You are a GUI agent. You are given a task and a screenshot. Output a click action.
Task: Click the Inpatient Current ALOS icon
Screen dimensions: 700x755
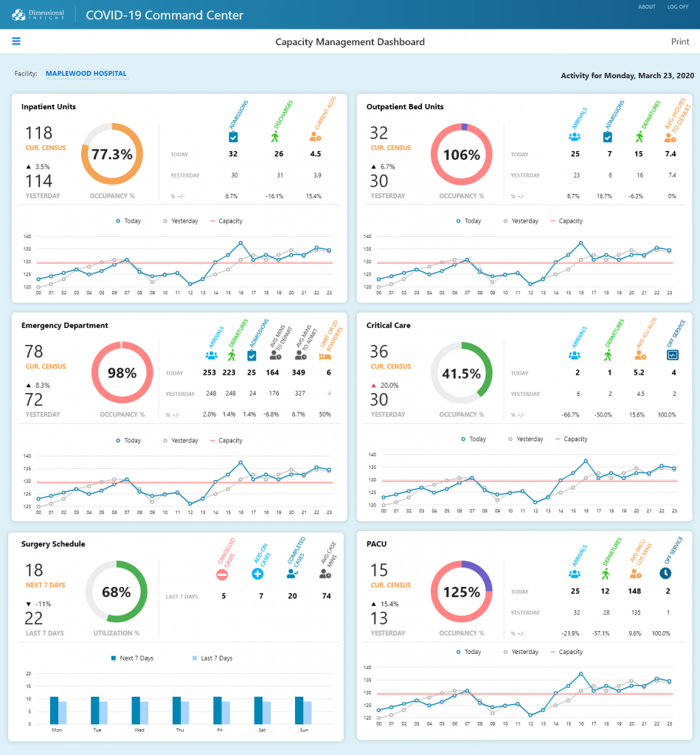[316, 136]
